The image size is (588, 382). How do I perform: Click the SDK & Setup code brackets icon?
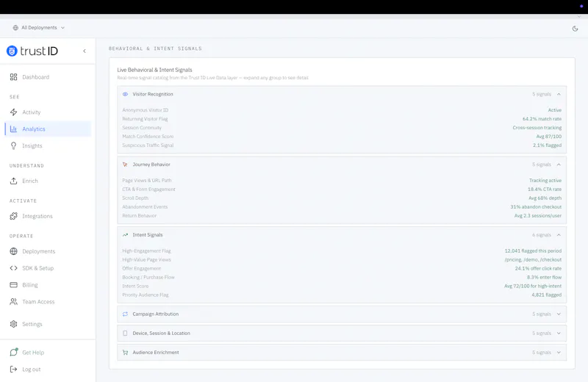(x=13, y=268)
